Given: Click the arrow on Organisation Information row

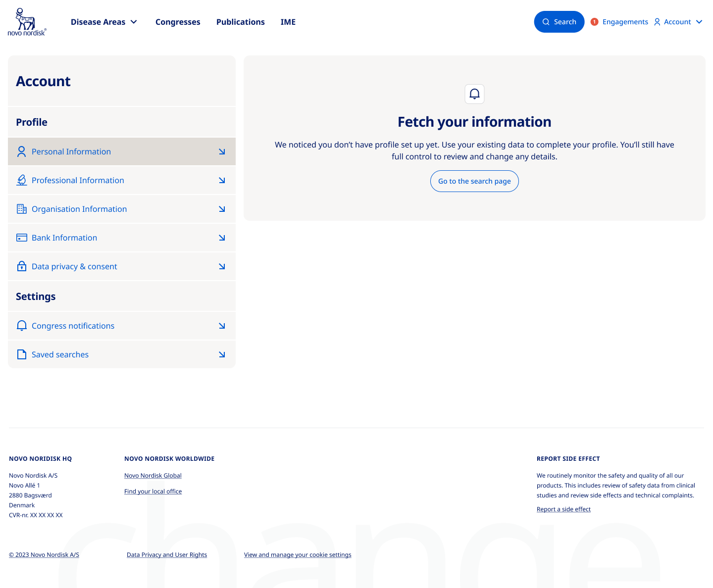Looking at the screenshot, I should click(x=222, y=209).
